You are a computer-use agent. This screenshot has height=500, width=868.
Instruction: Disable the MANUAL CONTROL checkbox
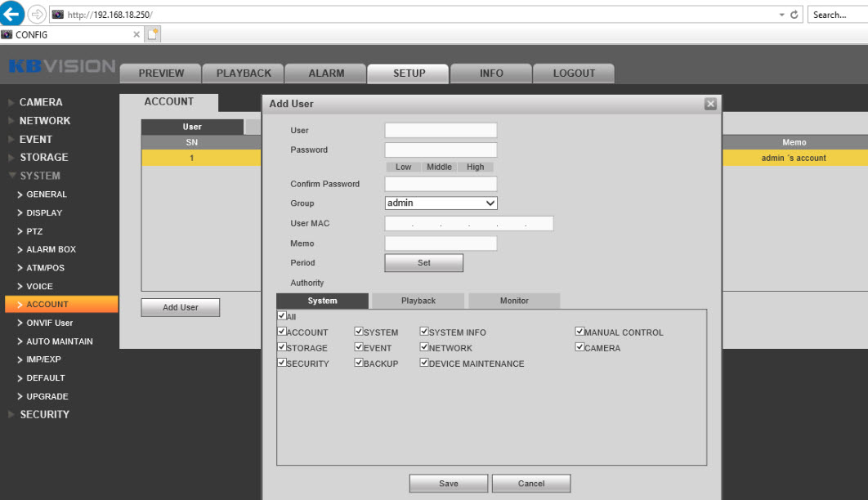coord(579,332)
